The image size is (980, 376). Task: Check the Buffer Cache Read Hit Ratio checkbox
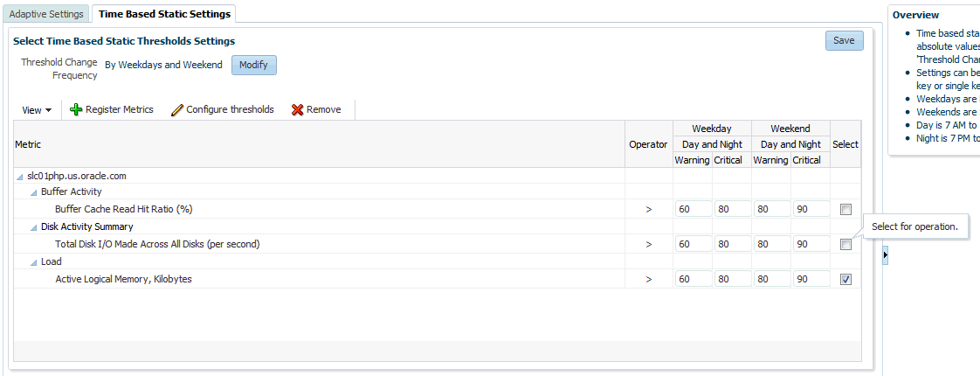(845, 210)
